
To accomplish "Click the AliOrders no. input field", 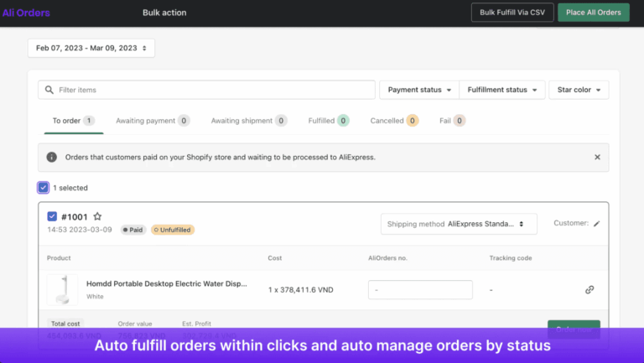I will (420, 290).
